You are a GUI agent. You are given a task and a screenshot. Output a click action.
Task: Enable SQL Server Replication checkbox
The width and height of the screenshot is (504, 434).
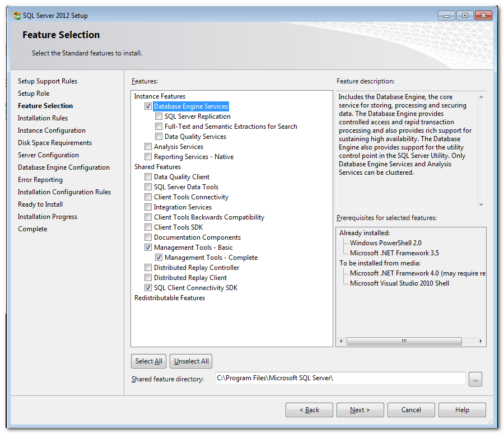tap(159, 116)
